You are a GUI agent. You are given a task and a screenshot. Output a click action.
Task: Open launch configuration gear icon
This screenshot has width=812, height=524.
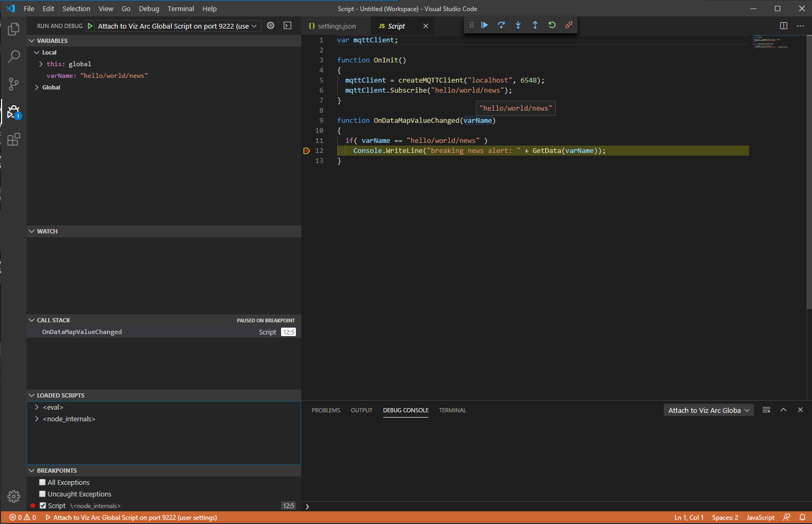(270, 26)
